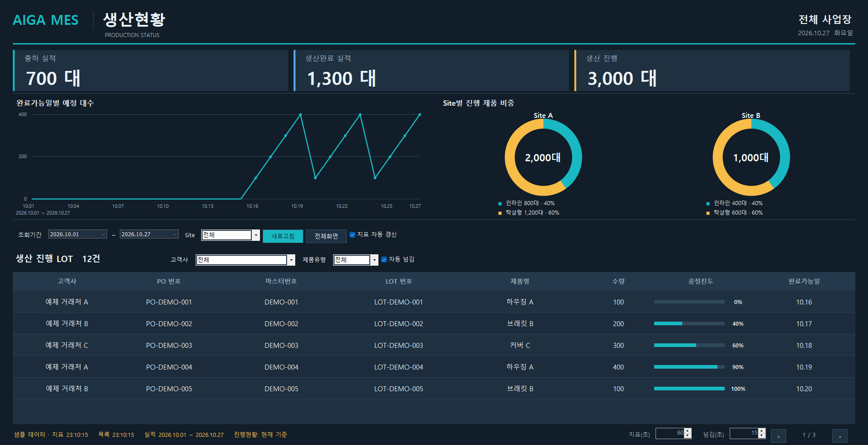Uncheck the 자동 넘김 checkbox
Screen dimensions: 868x445
point(384,259)
